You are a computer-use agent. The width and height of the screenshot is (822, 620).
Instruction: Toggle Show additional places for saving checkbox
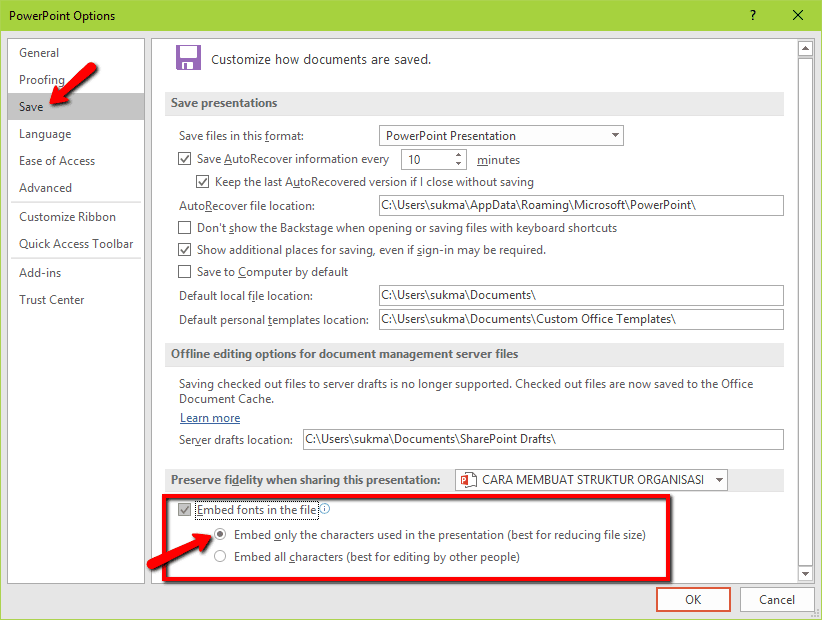[185, 249]
